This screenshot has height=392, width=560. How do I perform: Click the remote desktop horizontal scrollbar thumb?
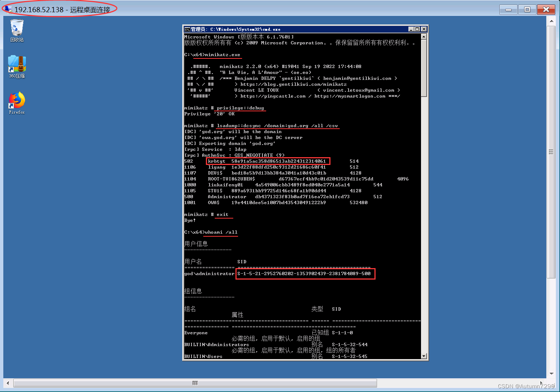[x=195, y=383]
